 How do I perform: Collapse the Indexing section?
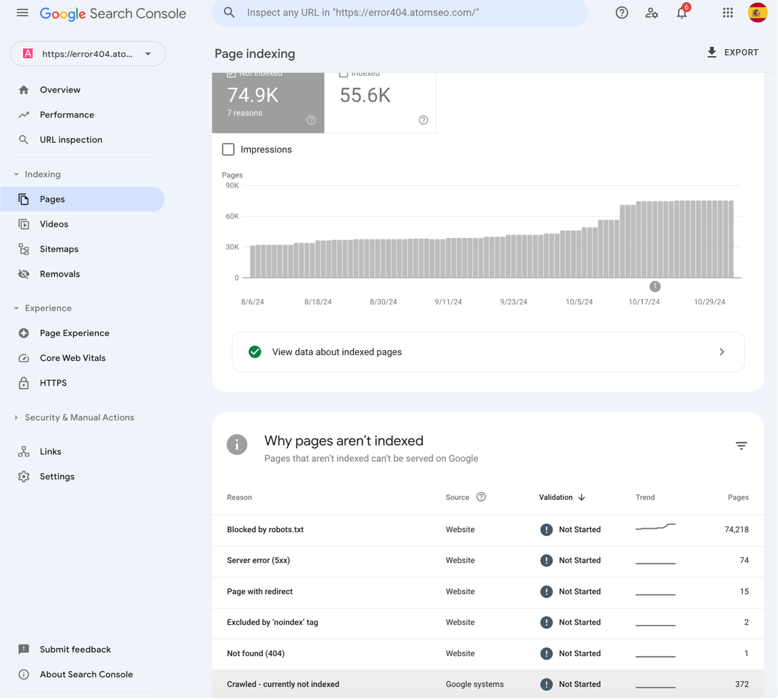pyautogui.click(x=16, y=175)
